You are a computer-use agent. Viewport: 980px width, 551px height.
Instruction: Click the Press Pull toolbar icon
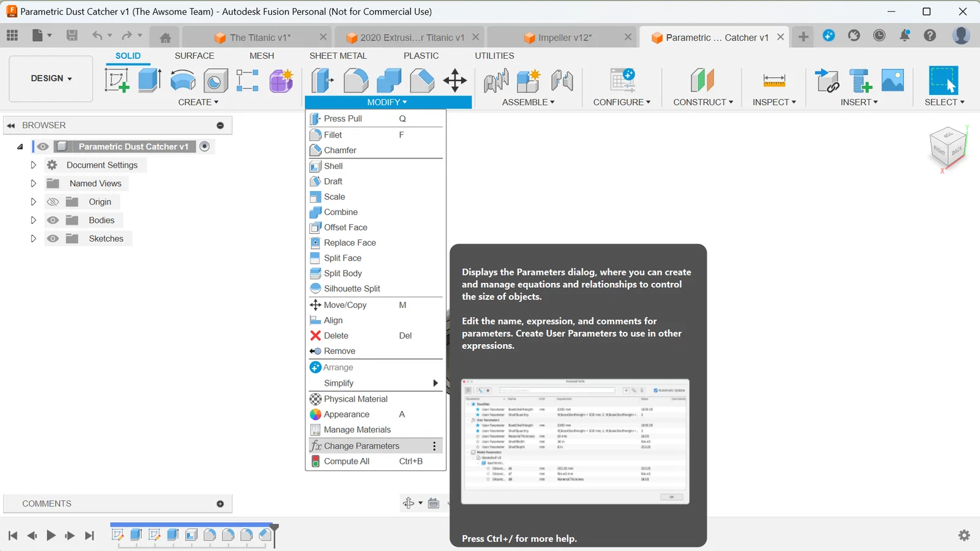tap(322, 80)
